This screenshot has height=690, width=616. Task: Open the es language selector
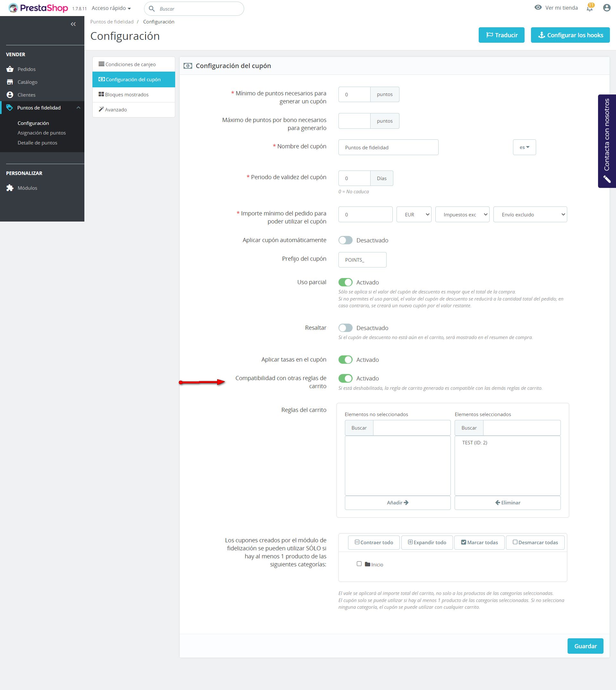pos(524,147)
